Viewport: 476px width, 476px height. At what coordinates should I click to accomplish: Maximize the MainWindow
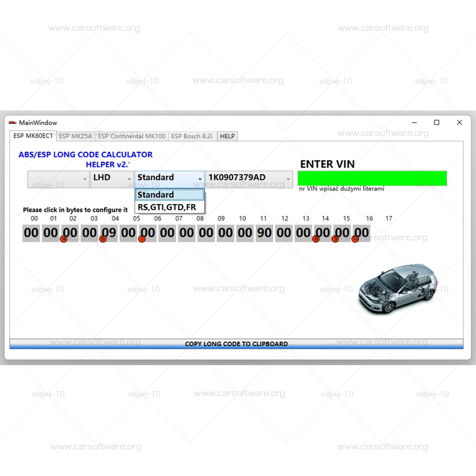pos(436,123)
